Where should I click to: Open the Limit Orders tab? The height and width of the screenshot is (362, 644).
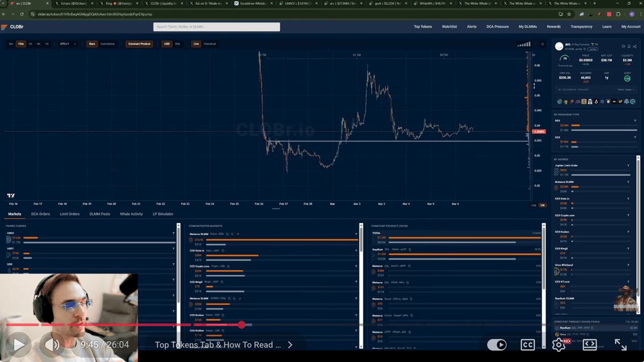pos(70,214)
